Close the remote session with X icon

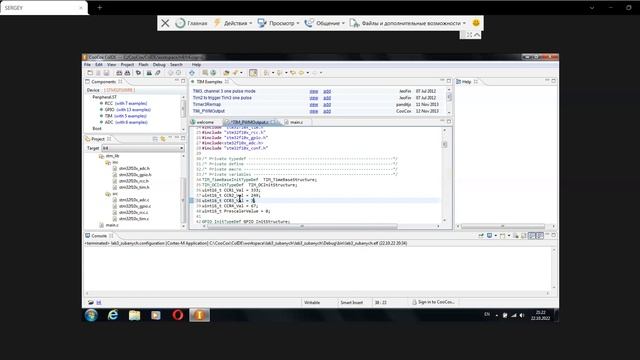click(x=165, y=23)
